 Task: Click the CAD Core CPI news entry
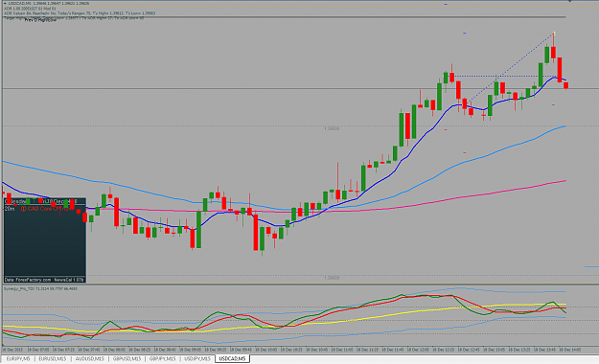(x=47, y=209)
